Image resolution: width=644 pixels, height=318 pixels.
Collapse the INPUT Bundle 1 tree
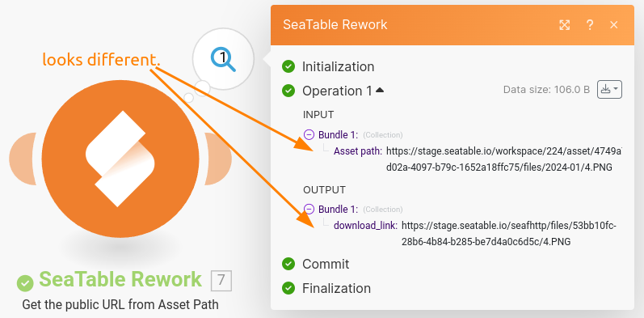(309, 134)
